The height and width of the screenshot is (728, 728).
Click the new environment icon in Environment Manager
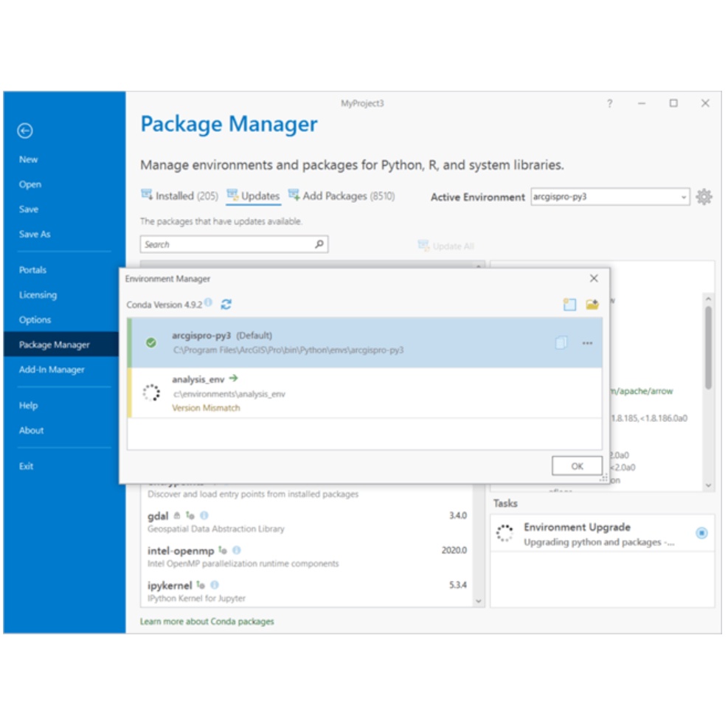pyautogui.click(x=569, y=305)
